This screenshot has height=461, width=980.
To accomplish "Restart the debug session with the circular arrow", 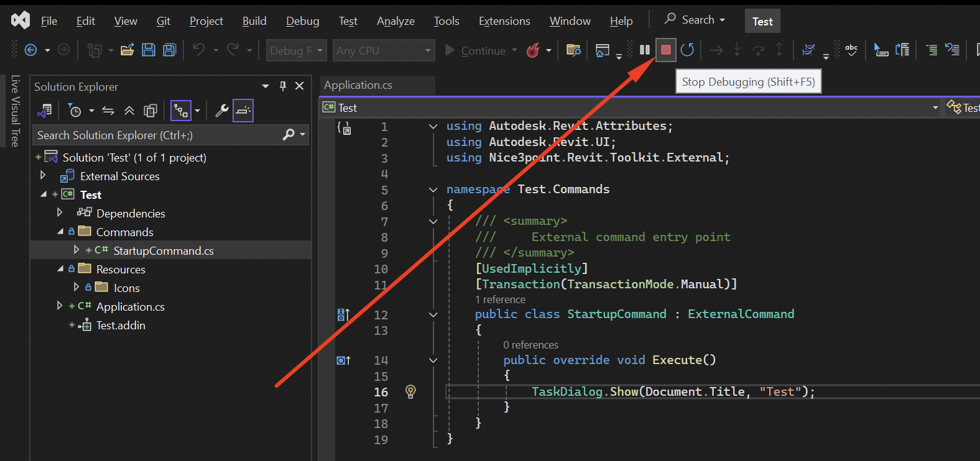I will tap(687, 50).
